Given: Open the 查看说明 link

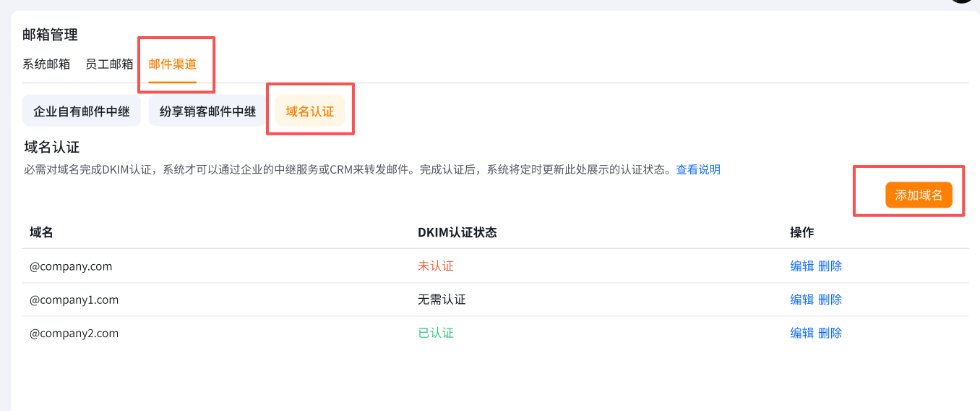Looking at the screenshot, I should pos(698,169).
